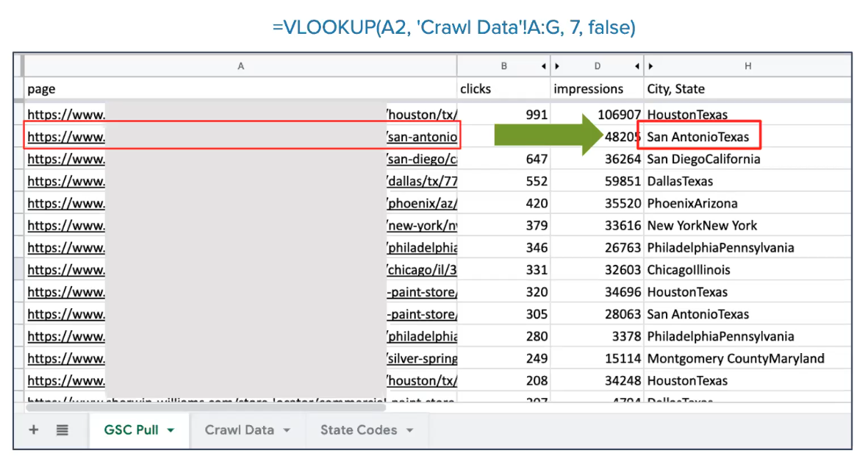
Task: Switch to the State Codes sheet tab
Action: pyautogui.click(x=358, y=430)
